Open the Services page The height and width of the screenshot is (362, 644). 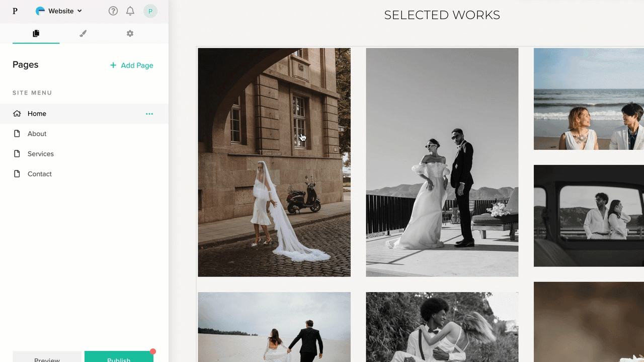[41, 153]
